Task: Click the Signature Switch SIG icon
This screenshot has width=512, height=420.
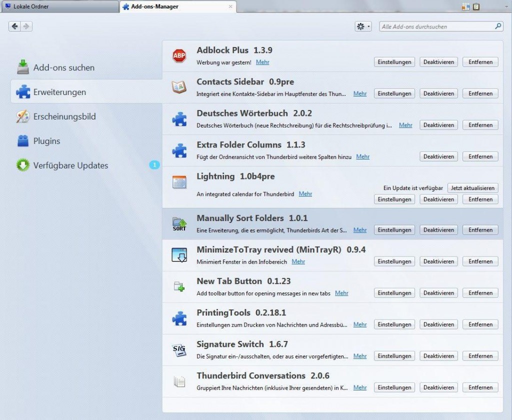Action: point(179,349)
